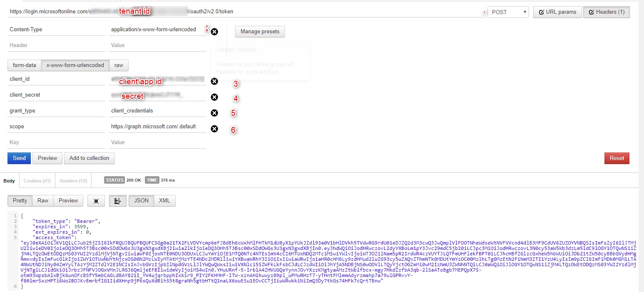The height and width of the screenshot is (292, 644).
Task: Click the "ext_expires_in": 0 line
Action: (62, 232)
